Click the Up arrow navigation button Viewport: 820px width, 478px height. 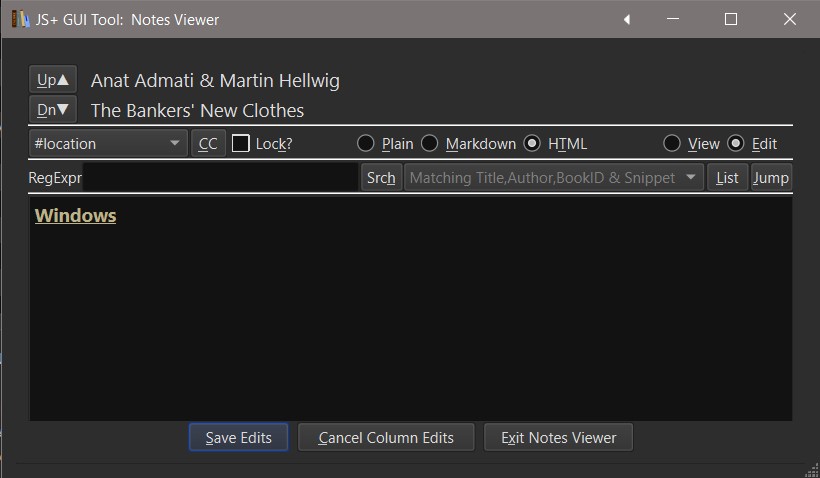pyautogui.click(x=54, y=80)
